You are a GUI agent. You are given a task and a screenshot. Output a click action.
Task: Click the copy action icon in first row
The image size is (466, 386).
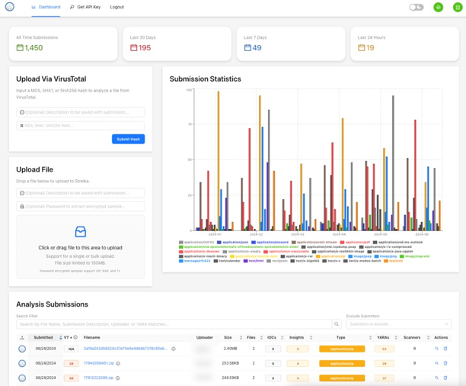tap(445, 349)
